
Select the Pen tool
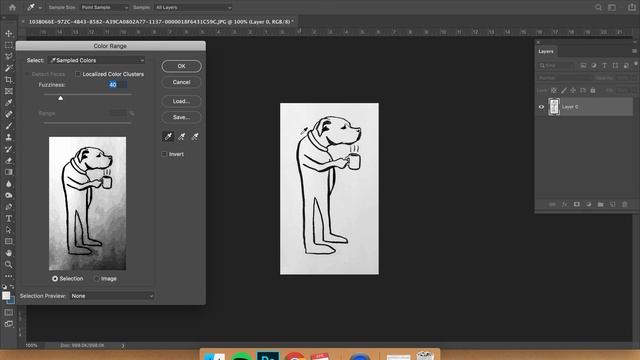click(9, 207)
